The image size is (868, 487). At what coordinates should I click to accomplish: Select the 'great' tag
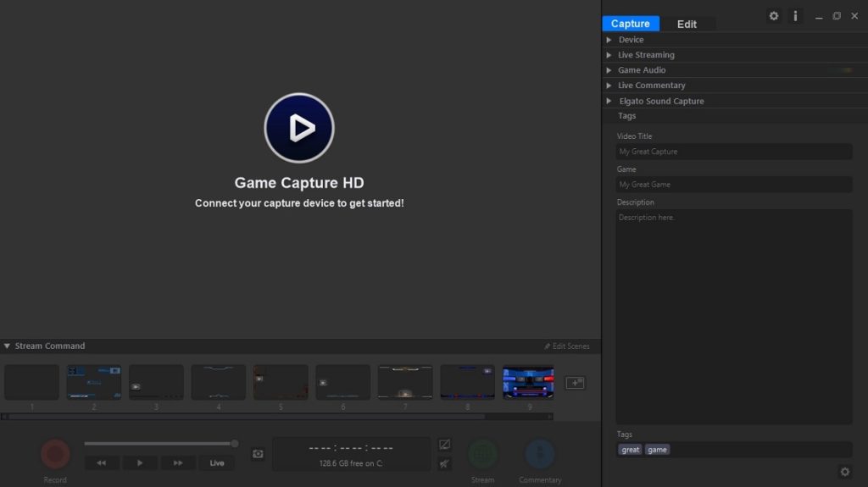click(x=630, y=450)
